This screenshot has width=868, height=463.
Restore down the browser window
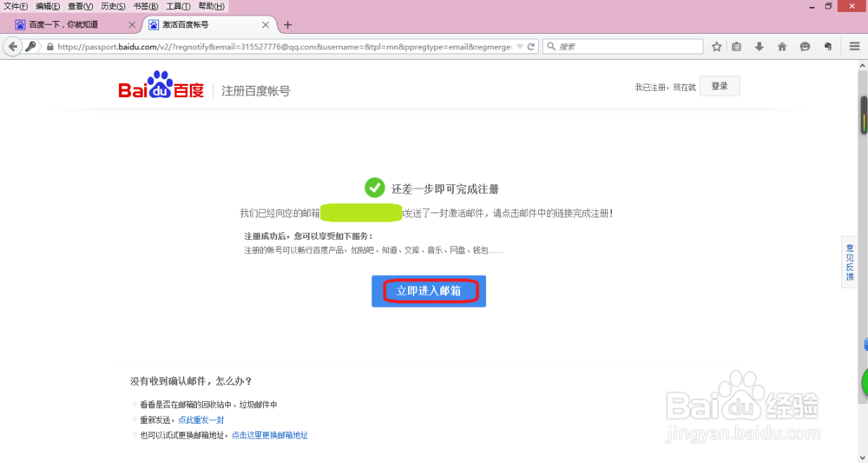click(829, 7)
